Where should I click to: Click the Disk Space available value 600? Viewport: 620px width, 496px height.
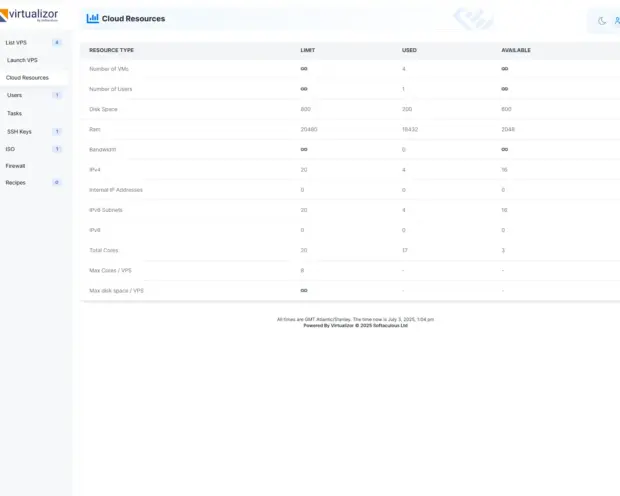coord(507,109)
